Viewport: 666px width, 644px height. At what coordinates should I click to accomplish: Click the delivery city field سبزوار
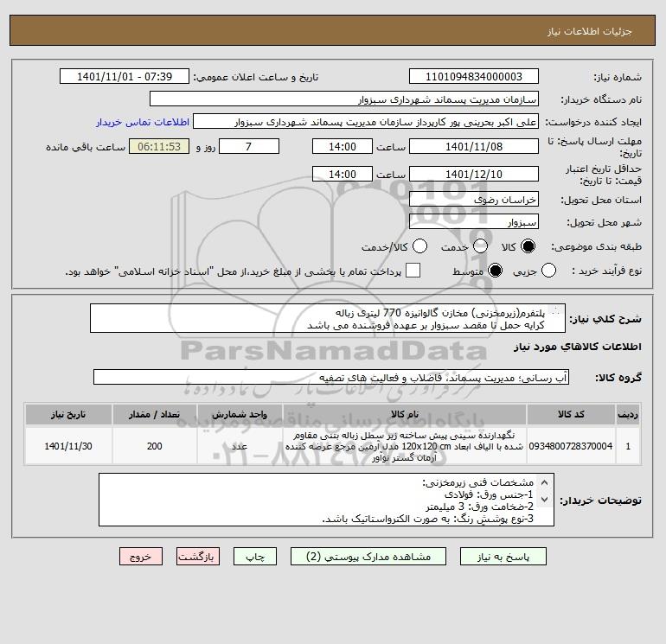[474, 221]
